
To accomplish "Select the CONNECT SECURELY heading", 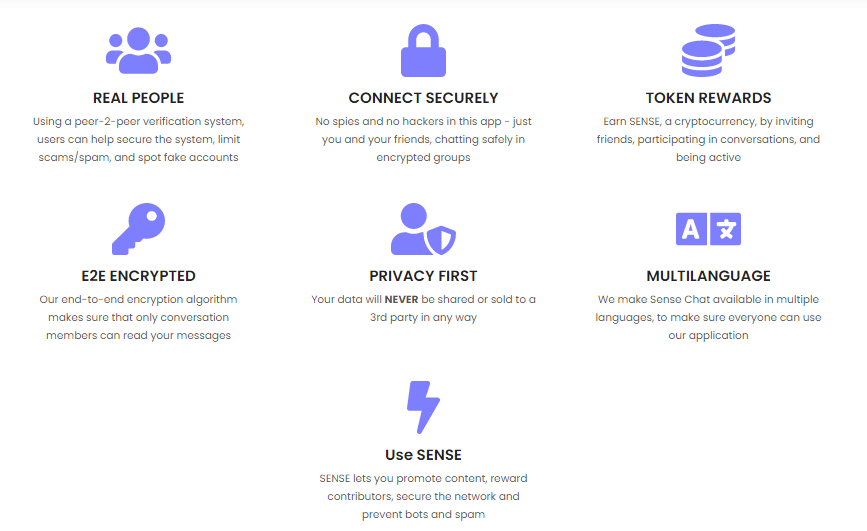I will pyautogui.click(x=423, y=98).
